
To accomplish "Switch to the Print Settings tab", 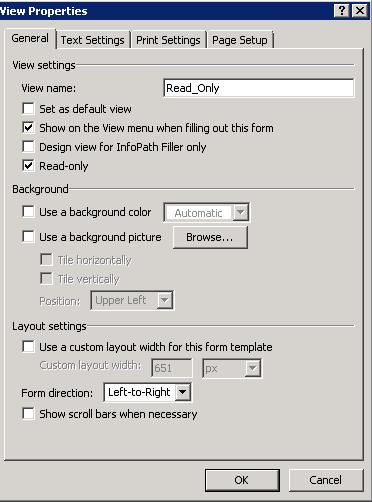I will pyautogui.click(x=168, y=40).
